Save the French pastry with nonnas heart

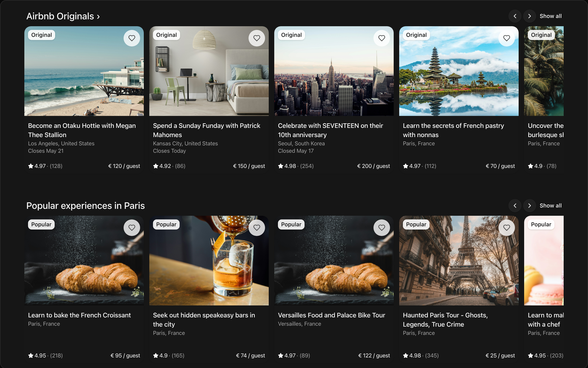pos(506,38)
